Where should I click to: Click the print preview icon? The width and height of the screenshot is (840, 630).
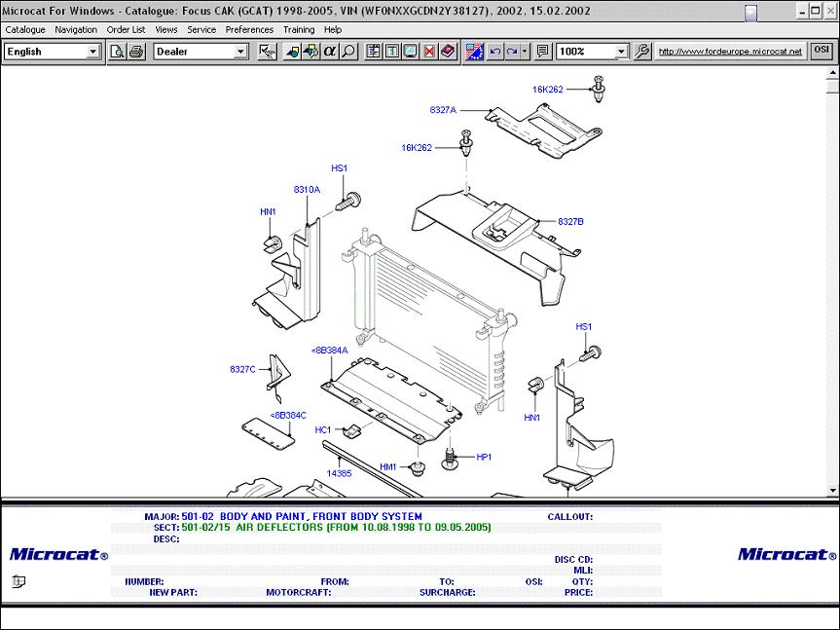click(118, 51)
